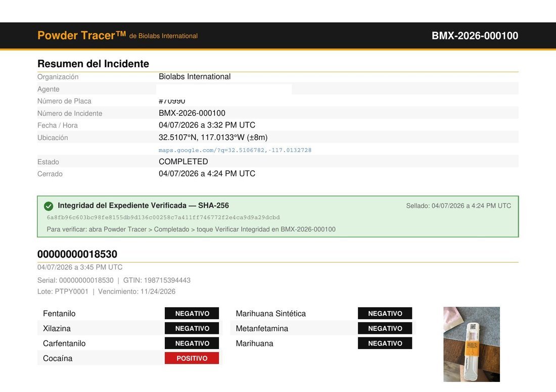This screenshot has width=556, height=392.
Task: Click the Para verificar instruction line
Action: (191, 229)
